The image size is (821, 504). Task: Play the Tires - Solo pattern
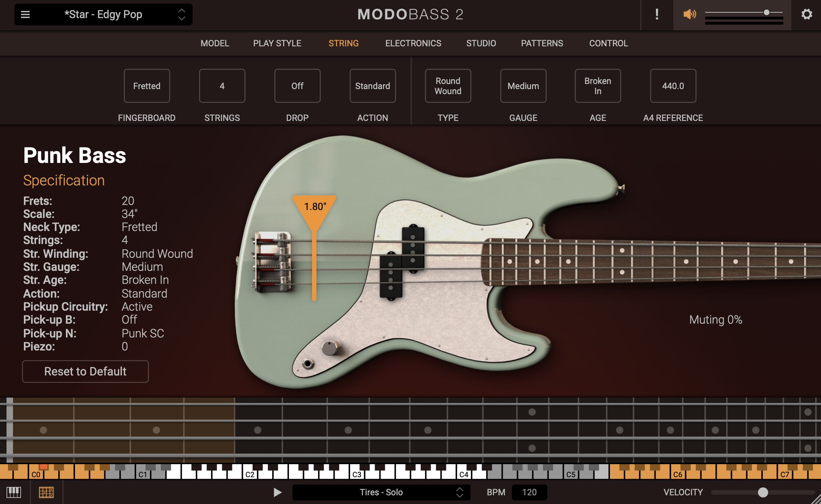tap(277, 492)
